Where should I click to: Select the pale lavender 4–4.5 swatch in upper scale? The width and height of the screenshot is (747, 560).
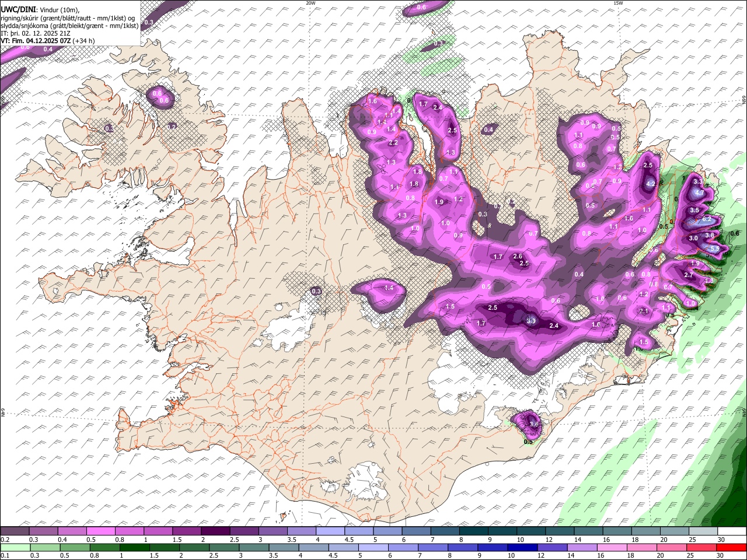click(x=330, y=531)
